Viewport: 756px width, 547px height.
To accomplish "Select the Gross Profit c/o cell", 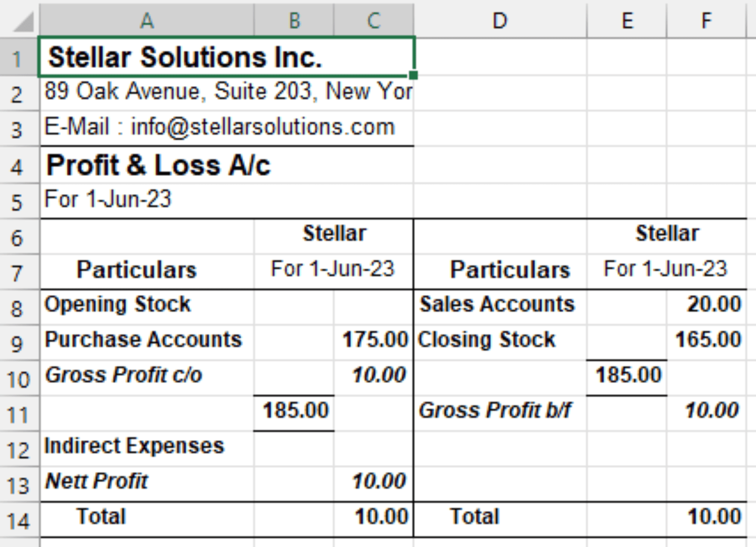I will coord(148,375).
